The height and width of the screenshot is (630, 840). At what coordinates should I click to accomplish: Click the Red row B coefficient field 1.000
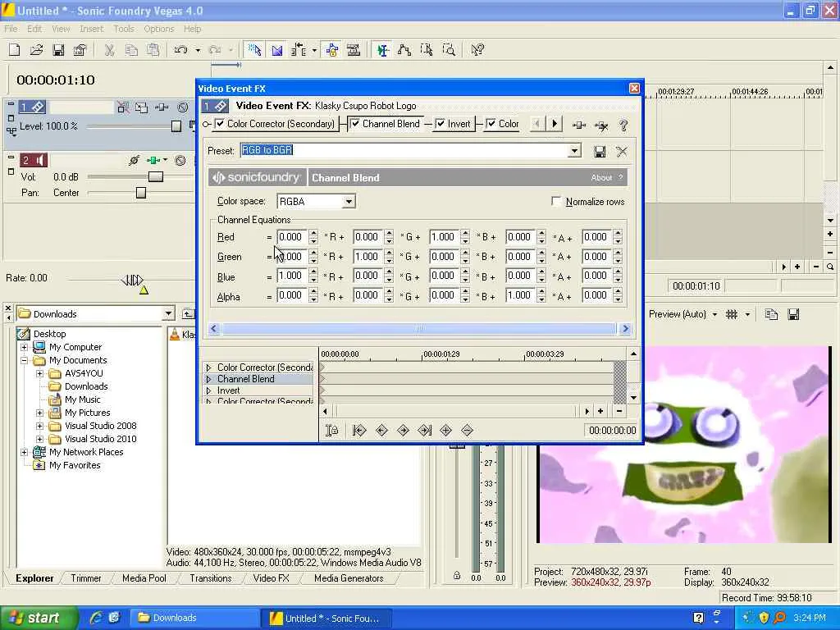(444, 237)
